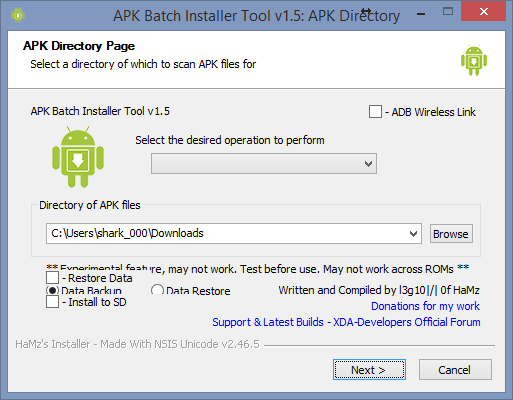Image resolution: width=513 pixels, height=400 pixels.
Task: Click the Android installer icon in header
Action: 474,60
